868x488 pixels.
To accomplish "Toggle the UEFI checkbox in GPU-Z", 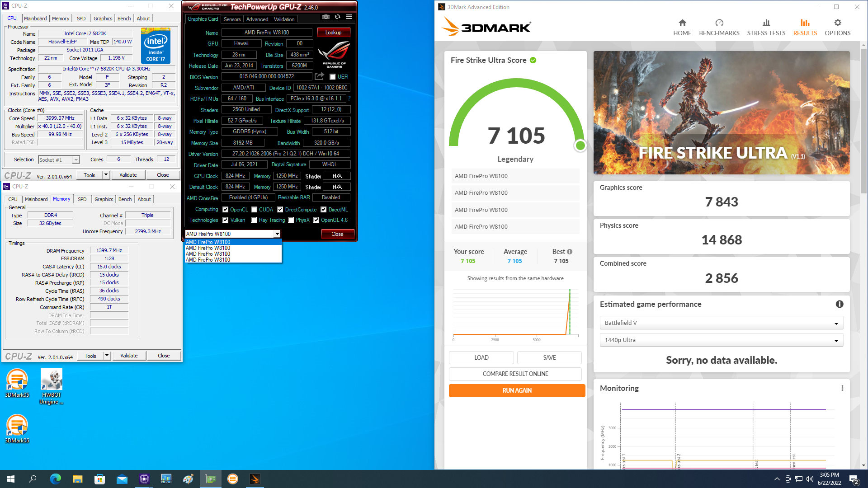I will [333, 77].
